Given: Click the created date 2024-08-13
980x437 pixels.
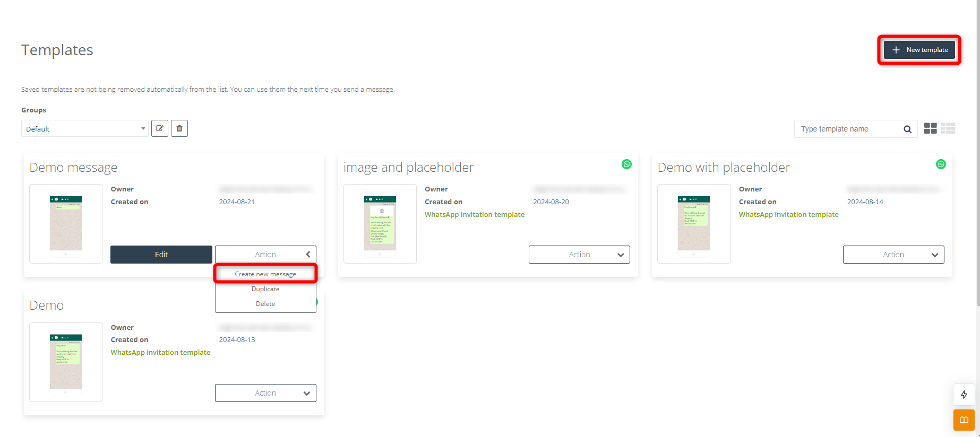Looking at the screenshot, I should tap(237, 339).
